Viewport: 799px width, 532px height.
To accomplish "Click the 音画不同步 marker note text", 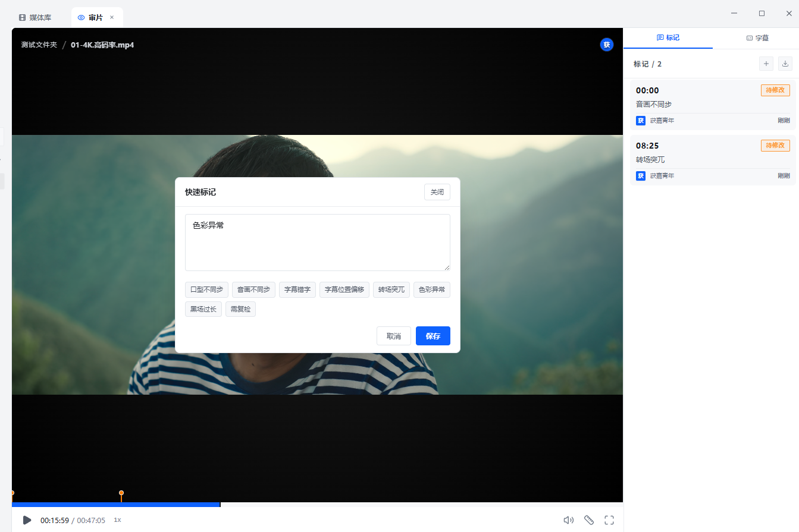I will coord(654,105).
